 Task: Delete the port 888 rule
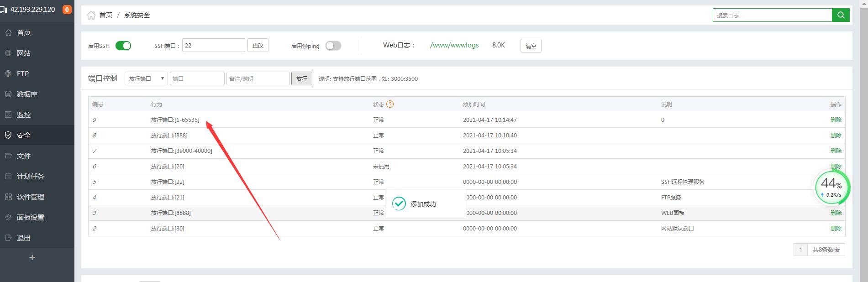click(836, 135)
